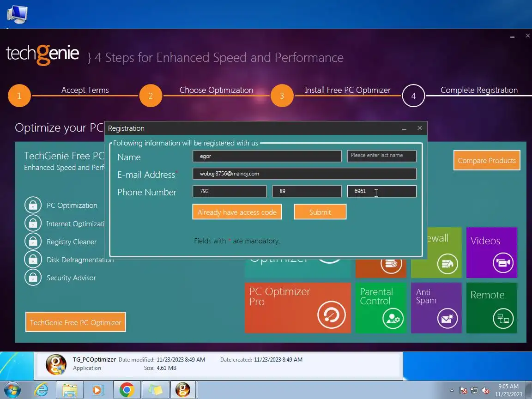
Task: Open the Remote tile
Action: 492,308
